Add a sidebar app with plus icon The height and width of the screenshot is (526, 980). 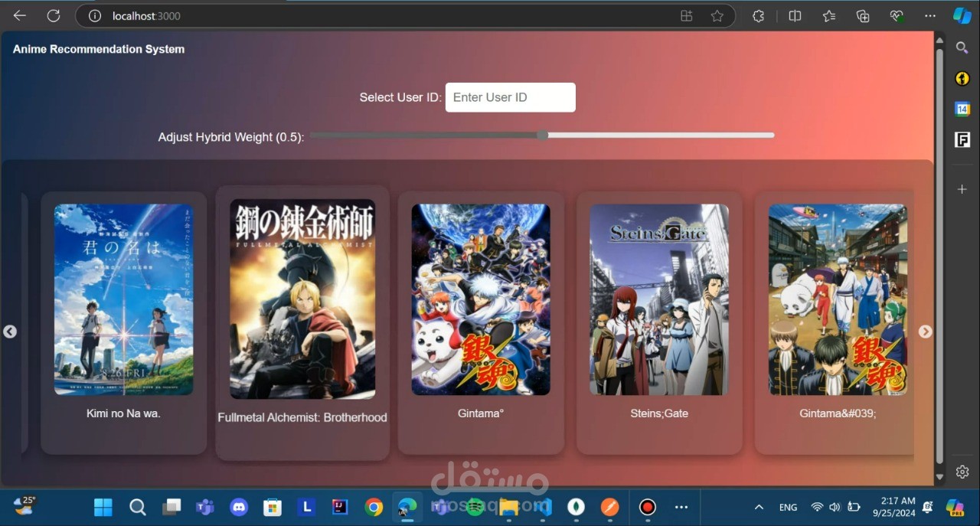pyautogui.click(x=962, y=188)
